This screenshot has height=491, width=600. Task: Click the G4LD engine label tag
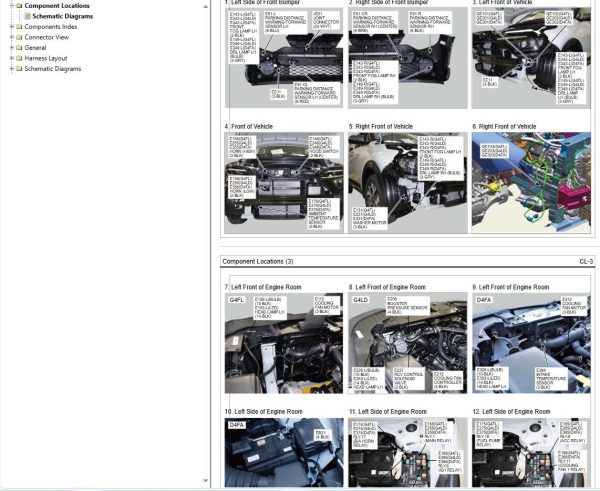tap(360, 300)
